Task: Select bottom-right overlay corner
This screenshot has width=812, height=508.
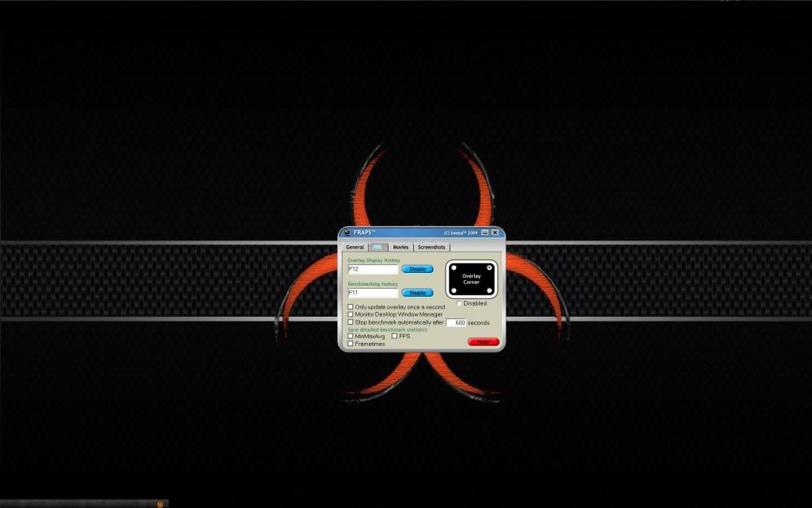Action: point(489,291)
